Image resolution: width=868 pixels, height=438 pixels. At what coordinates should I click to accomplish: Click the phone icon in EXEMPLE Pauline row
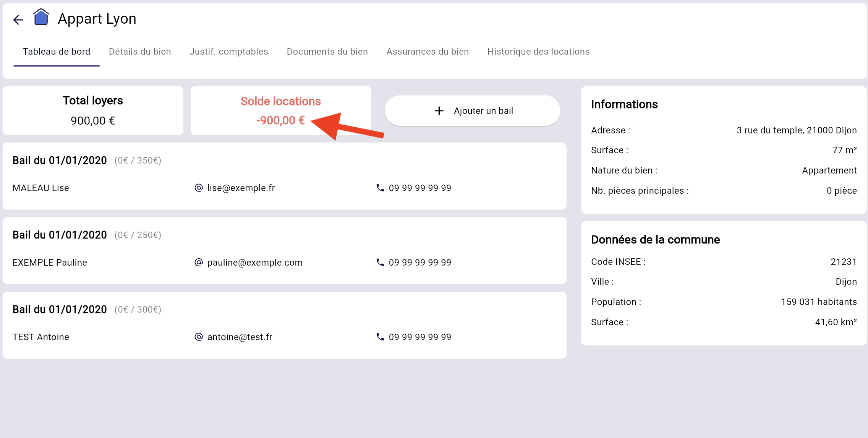click(x=380, y=262)
